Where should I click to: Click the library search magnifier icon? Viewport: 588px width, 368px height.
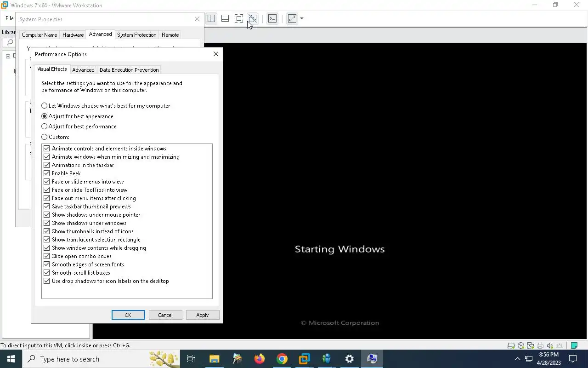(10, 42)
